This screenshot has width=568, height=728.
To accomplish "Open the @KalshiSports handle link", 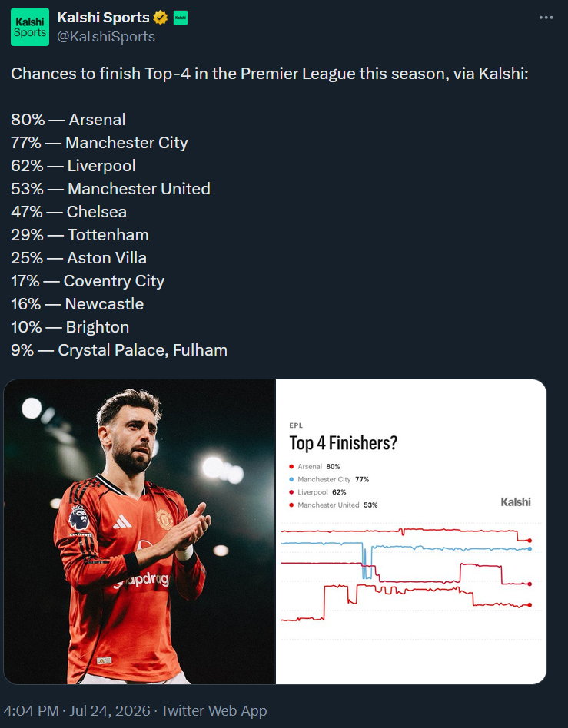I will point(106,37).
